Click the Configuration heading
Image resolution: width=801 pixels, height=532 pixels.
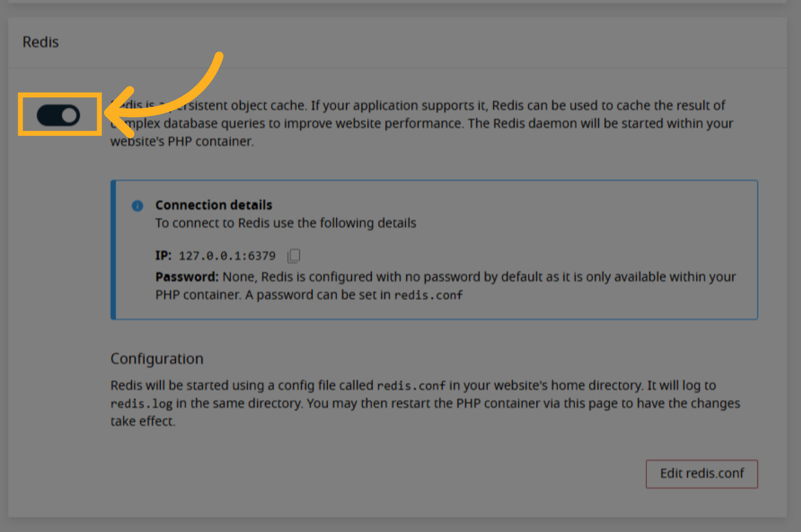[157, 359]
